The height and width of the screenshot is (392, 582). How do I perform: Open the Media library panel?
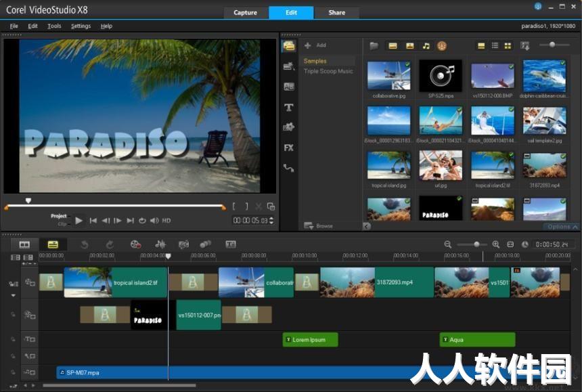tap(289, 45)
